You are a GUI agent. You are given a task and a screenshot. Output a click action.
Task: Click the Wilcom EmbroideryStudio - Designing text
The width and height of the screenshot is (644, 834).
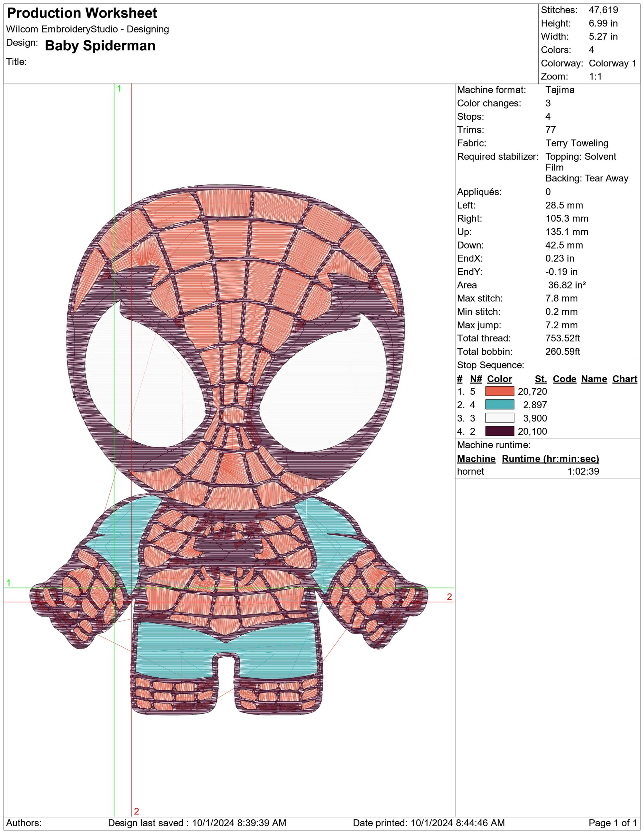[x=88, y=29]
